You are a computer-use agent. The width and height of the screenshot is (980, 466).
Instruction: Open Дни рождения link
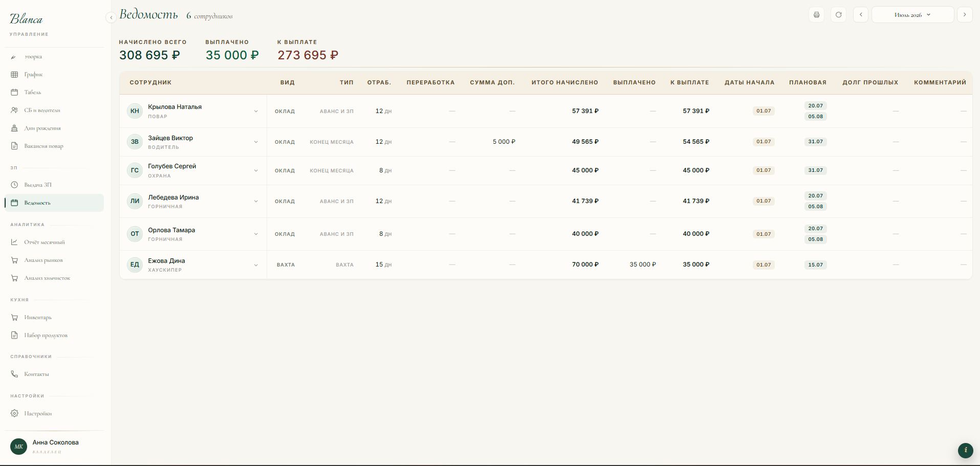(x=54, y=128)
